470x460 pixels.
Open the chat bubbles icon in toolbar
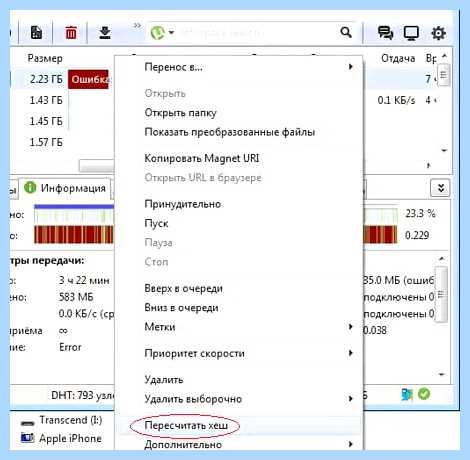pos(385,33)
